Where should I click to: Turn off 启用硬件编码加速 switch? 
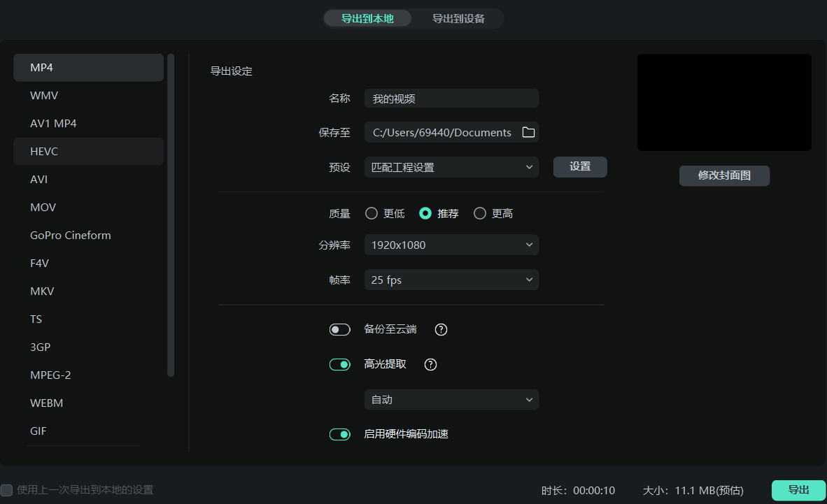339,434
